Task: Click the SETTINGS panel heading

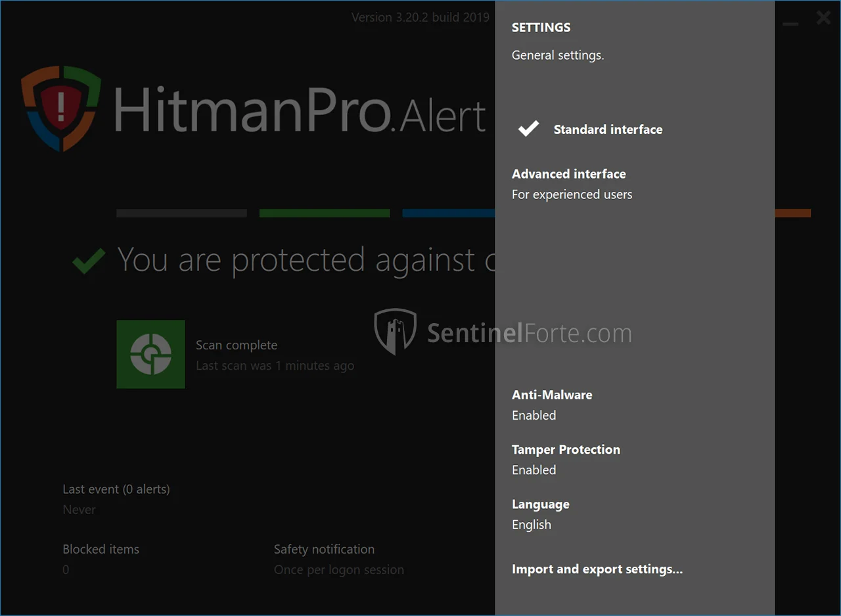Action: tap(541, 28)
